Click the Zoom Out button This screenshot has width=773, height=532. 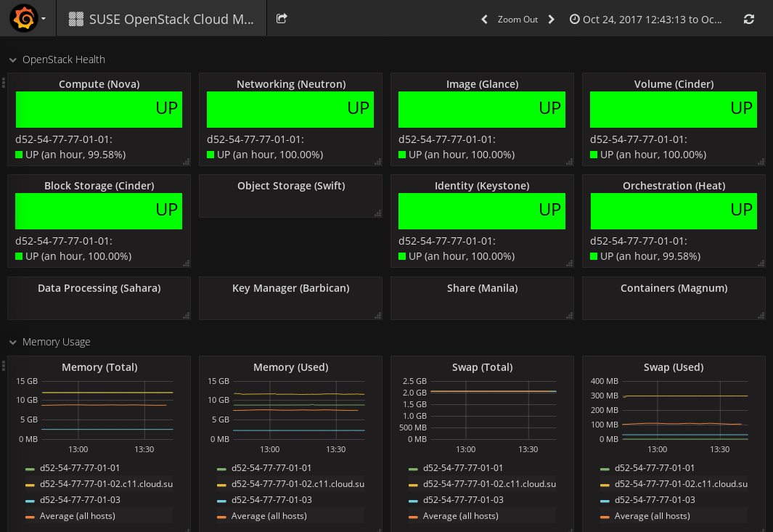pyautogui.click(x=518, y=20)
